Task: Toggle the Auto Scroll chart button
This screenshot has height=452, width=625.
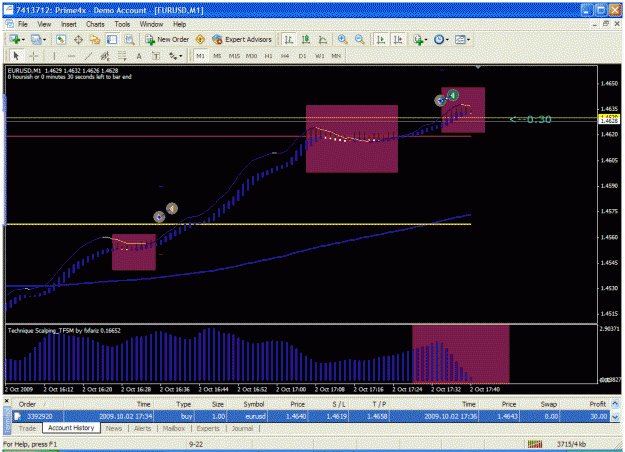Action: click(381, 39)
